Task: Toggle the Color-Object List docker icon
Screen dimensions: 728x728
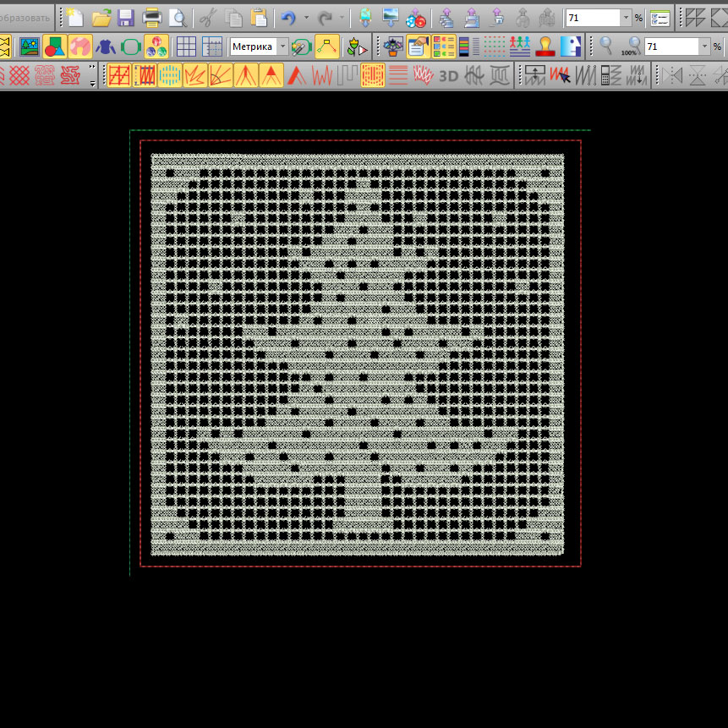Action: 443,47
